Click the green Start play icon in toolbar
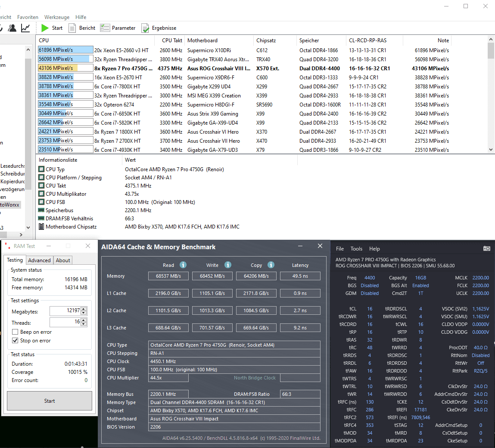Image resolution: width=495 pixels, height=448 pixels. pyautogui.click(x=45, y=28)
